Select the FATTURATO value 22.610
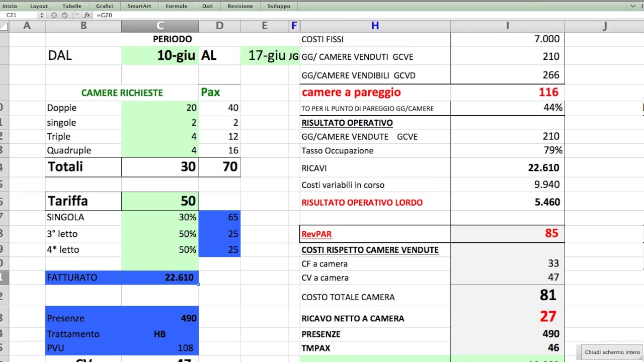This screenshot has width=644, height=362. pos(160,278)
